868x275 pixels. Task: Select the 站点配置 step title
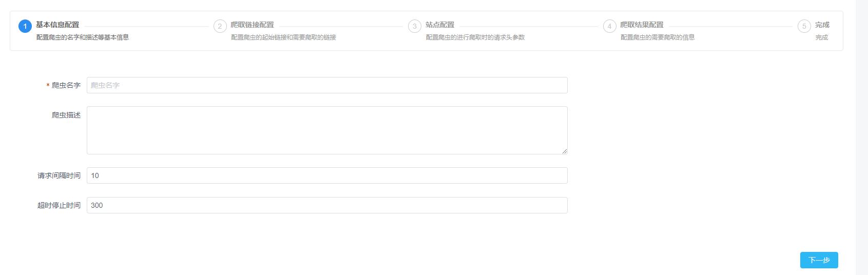(x=440, y=25)
